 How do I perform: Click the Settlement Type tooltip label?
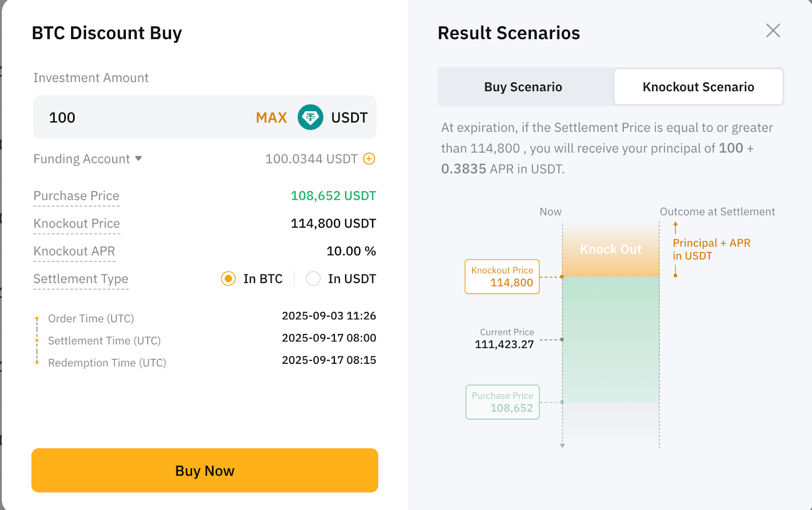(81, 279)
